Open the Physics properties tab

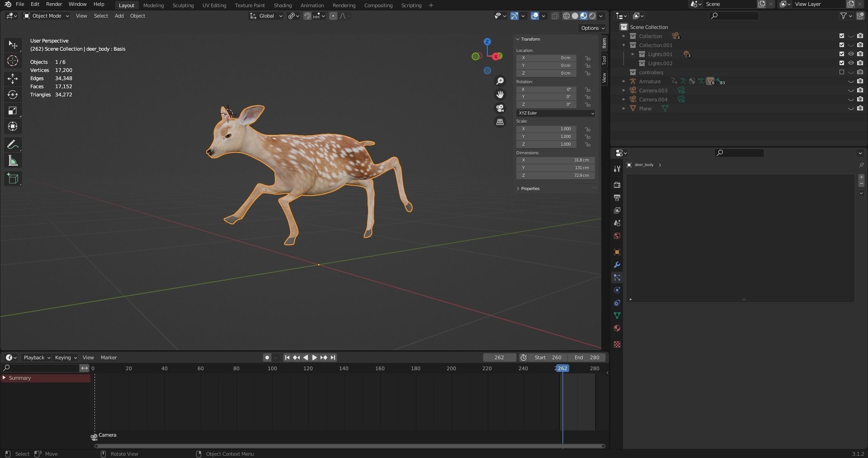click(x=617, y=290)
